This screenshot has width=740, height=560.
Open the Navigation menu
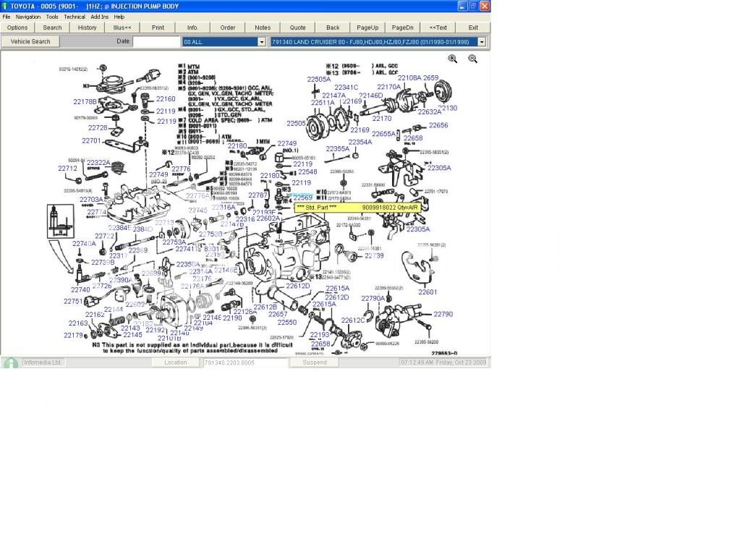28,17
